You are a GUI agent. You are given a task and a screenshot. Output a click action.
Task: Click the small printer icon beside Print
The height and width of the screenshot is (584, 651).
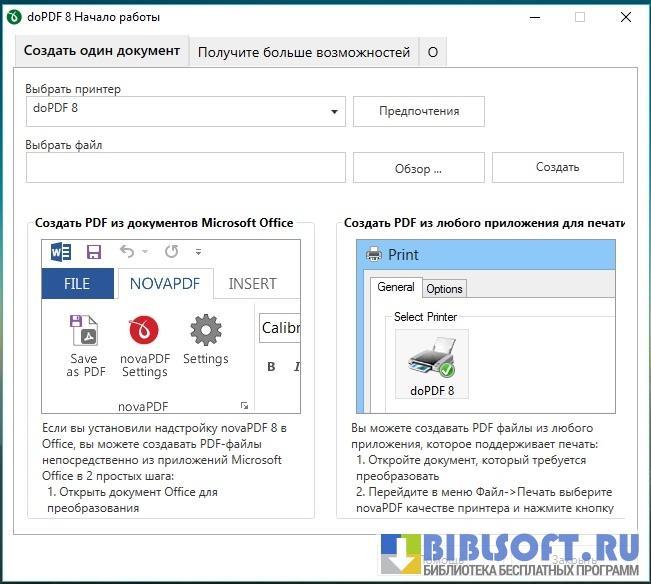point(374,254)
